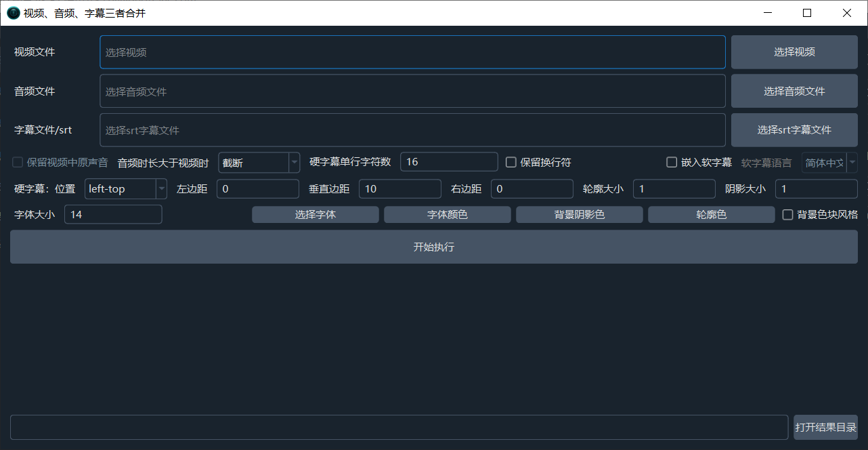Click the 选择视频 button
This screenshot has height=450, width=868.
pyautogui.click(x=794, y=52)
